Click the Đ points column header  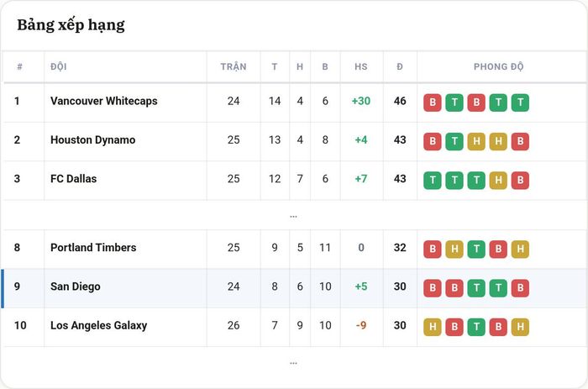tap(400, 66)
